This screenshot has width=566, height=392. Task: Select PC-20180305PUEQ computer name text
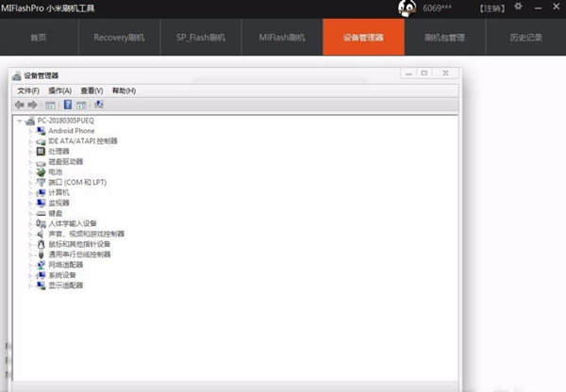[66, 121]
